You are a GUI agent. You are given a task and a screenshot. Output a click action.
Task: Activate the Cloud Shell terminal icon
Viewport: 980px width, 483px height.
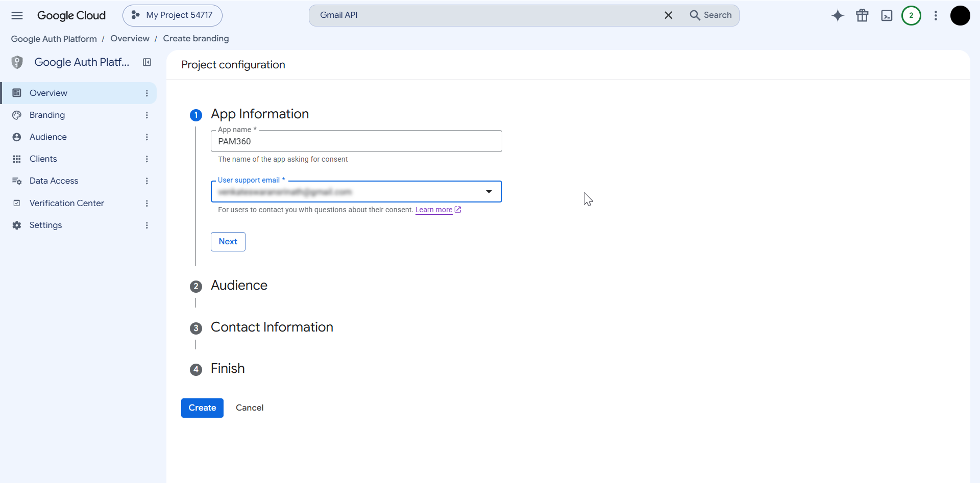tap(887, 16)
